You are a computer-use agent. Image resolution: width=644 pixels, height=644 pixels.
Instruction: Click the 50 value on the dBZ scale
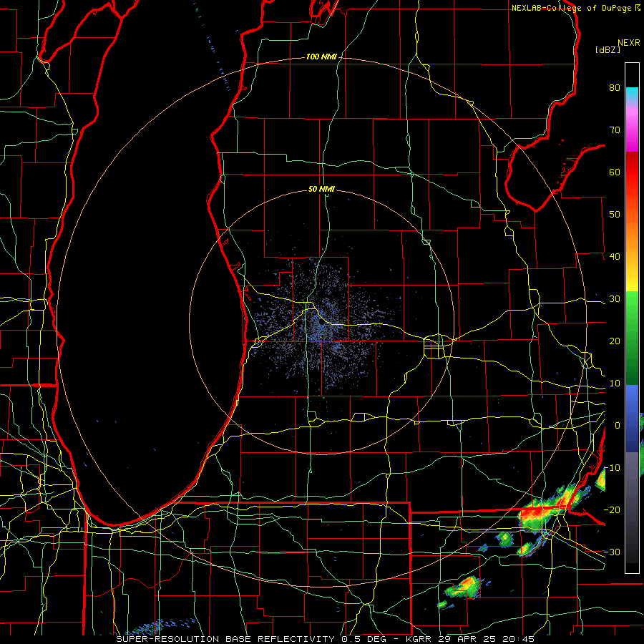(615, 215)
